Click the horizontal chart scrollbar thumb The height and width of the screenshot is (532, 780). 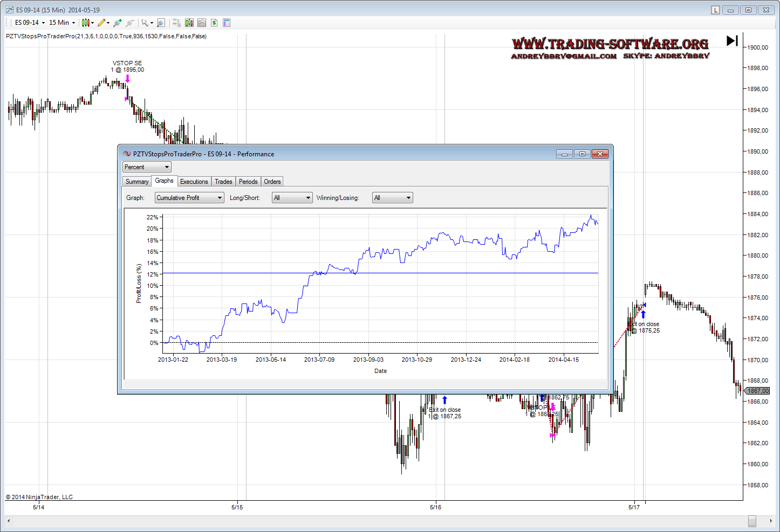752,521
